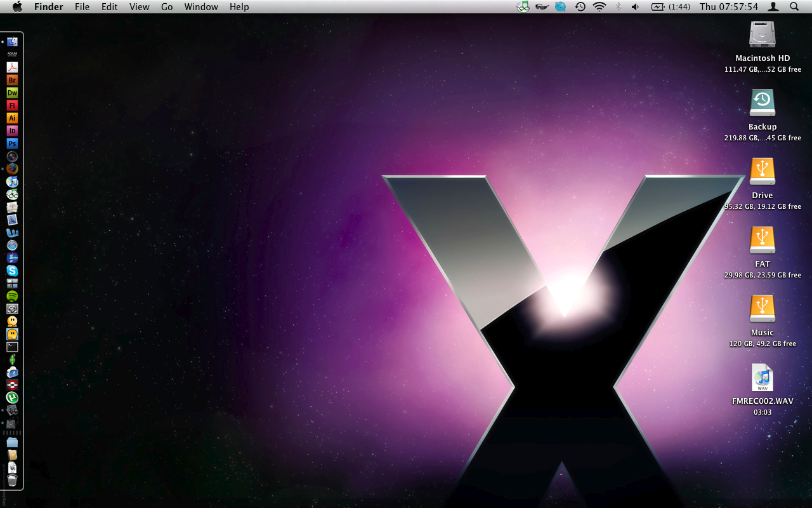Open Skype from the dock
The height and width of the screenshot is (508, 812).
12,271
